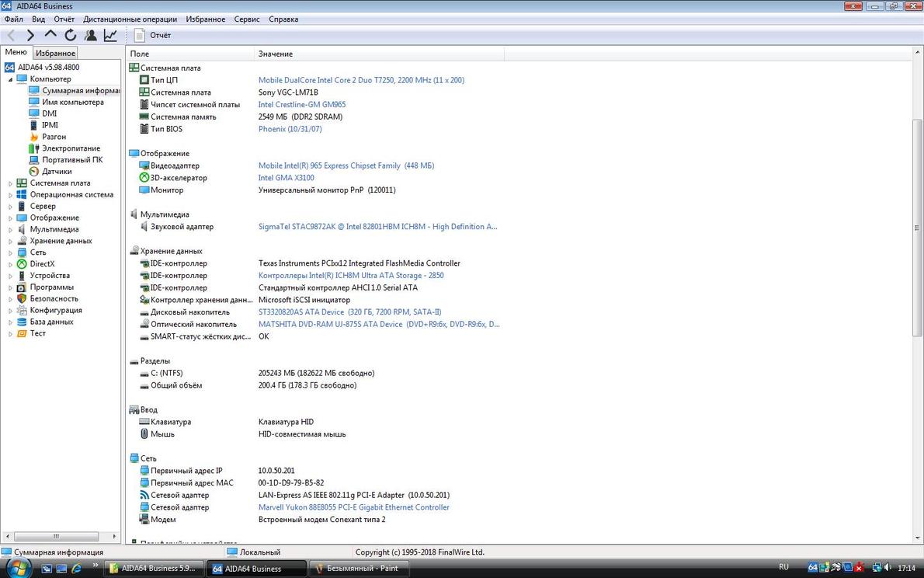Screen dimensions: 924x578
Task: Expand the Мультимедиа tree node
Action: point(10,229)
